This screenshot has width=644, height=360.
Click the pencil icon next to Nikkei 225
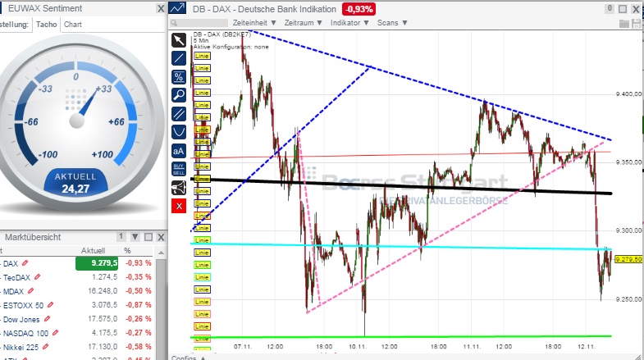click(x=46, y=347)
